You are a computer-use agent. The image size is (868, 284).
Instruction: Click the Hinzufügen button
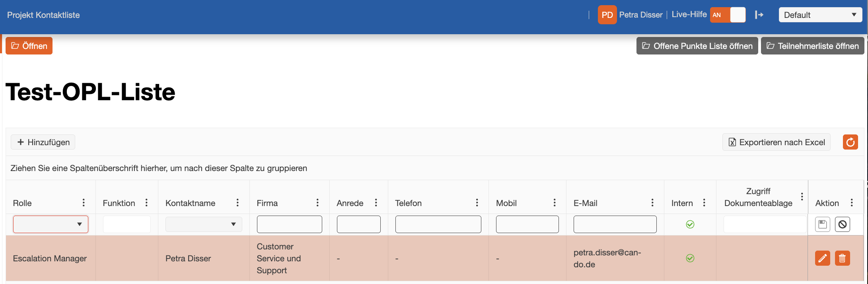(43, 142)
